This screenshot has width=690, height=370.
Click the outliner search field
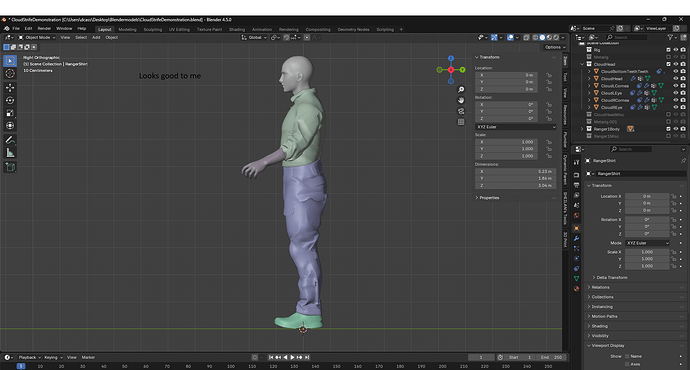[x=626, y=37]
